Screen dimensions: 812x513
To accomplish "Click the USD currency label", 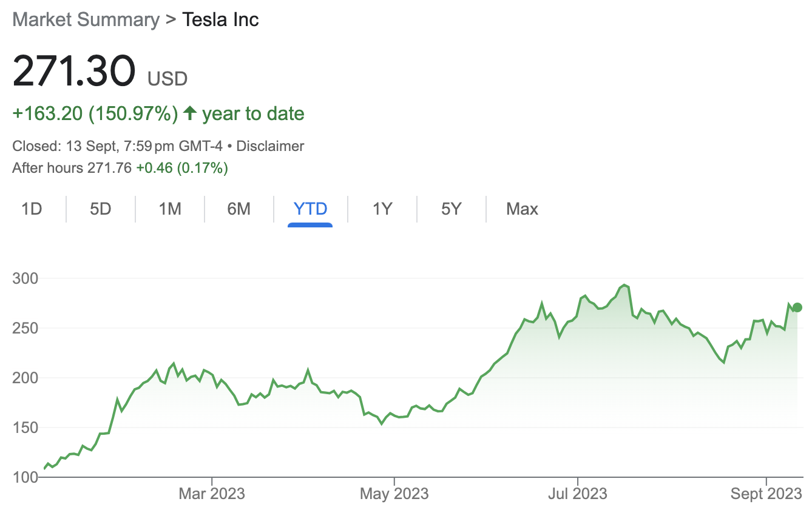I will pos(167,79).
